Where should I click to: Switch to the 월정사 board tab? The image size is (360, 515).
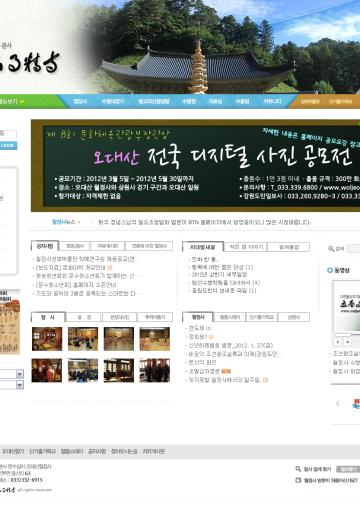click(198, 317)
